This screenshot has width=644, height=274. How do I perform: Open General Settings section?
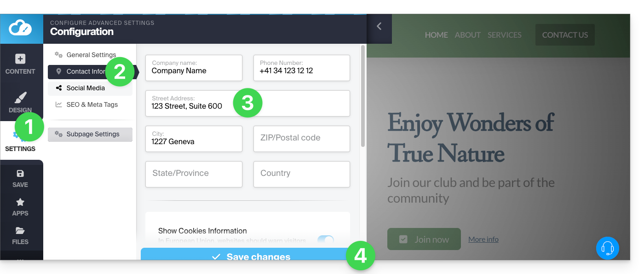[90, 55]
